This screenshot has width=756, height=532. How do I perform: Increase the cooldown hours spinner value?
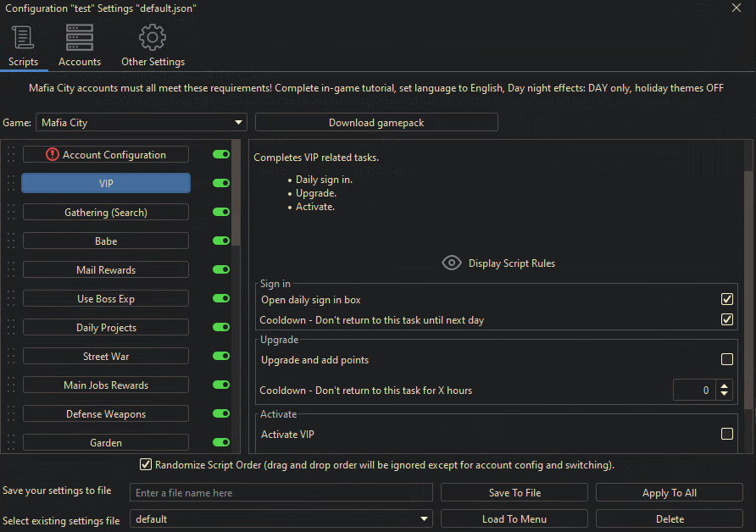point(724,385)
